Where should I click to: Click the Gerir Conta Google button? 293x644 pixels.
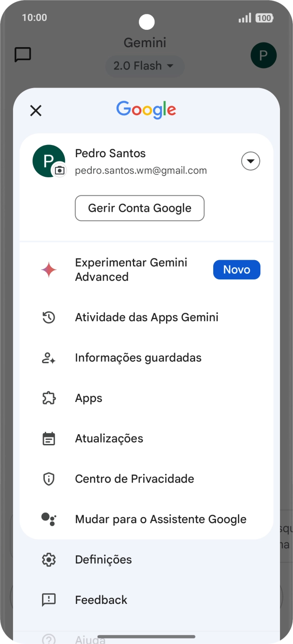point(140,208)
